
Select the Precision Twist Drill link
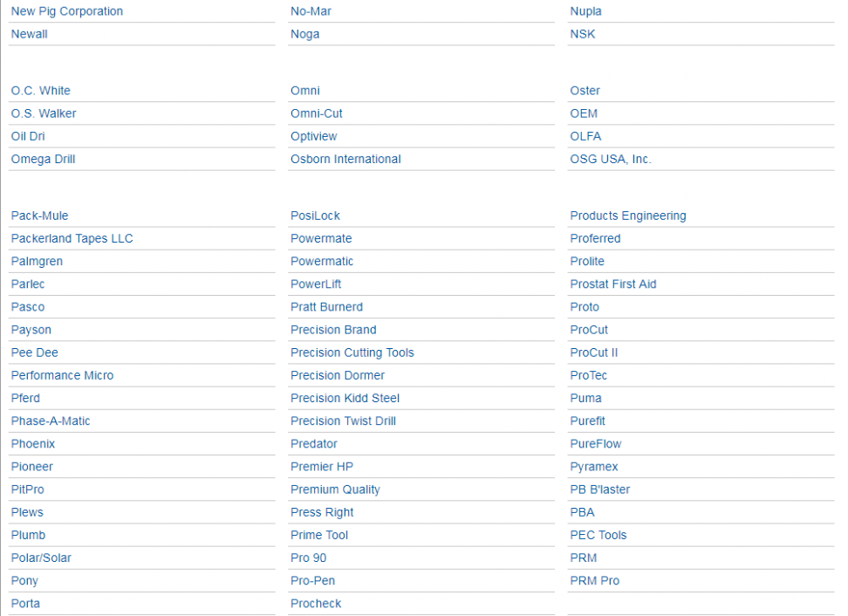click(x=344, y=421)
